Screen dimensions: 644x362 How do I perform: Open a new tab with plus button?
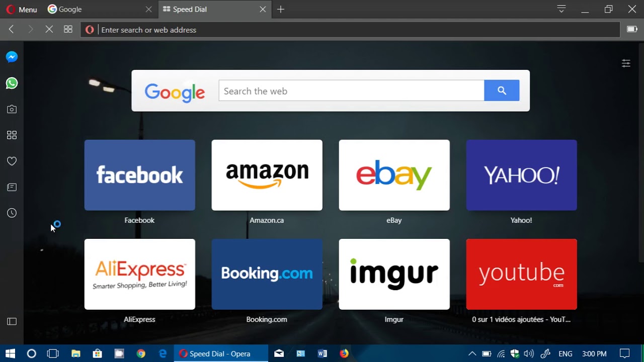pyautogui.click(x=281, y=9)
